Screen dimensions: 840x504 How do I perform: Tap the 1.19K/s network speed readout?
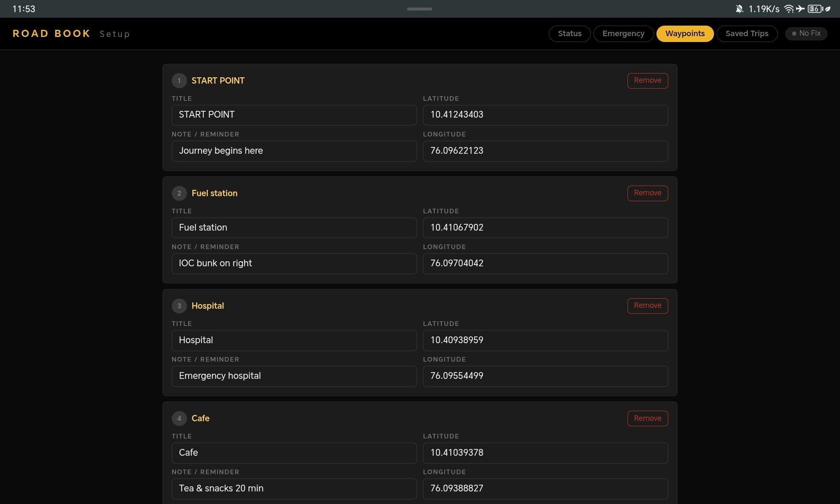[764, 9]
